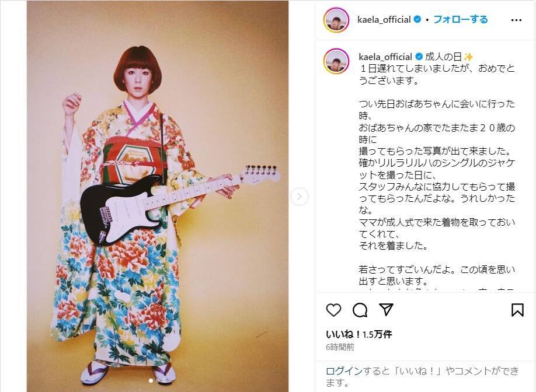The height and width of the screenshot is (392, 536).
Task: Save post with bookmark icon
Action: pos(517,310)
